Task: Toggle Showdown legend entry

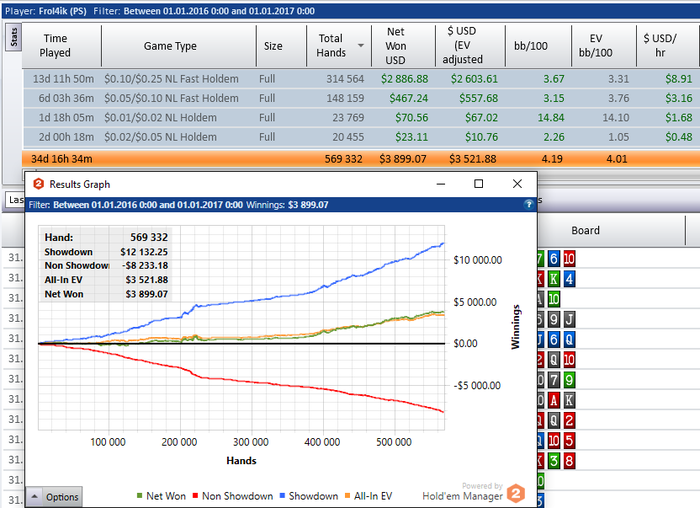Action: pyautogui.click(x=309, y=496)
